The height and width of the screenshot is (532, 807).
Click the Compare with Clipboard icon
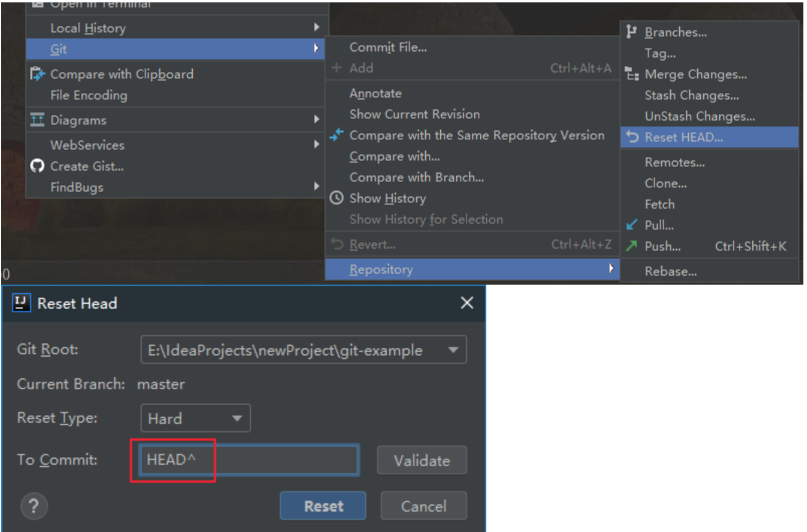(x=37, y=74)
